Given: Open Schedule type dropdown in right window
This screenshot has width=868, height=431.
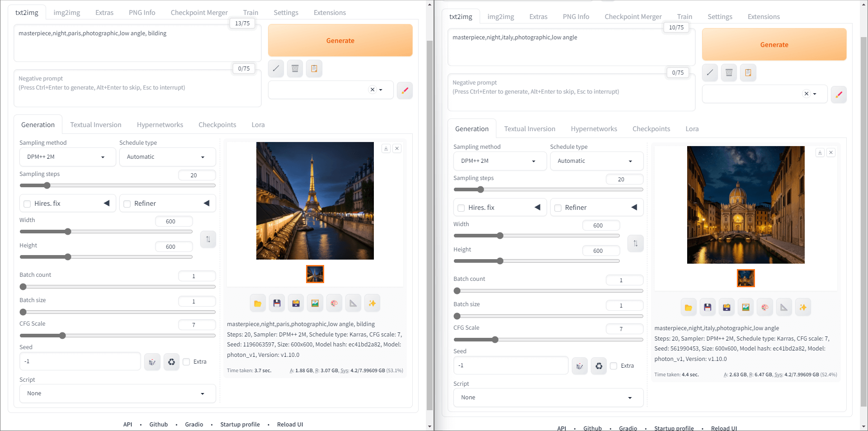Looking at the screenshot, I should (x=597, y=161).
